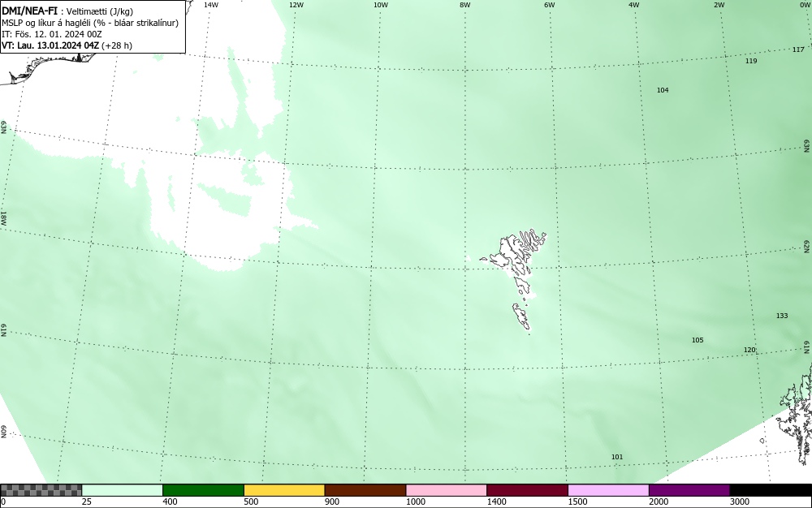Click the '8W' longitude label
The width and height of the screenshot is (812, 508).
tap(465, 5)
